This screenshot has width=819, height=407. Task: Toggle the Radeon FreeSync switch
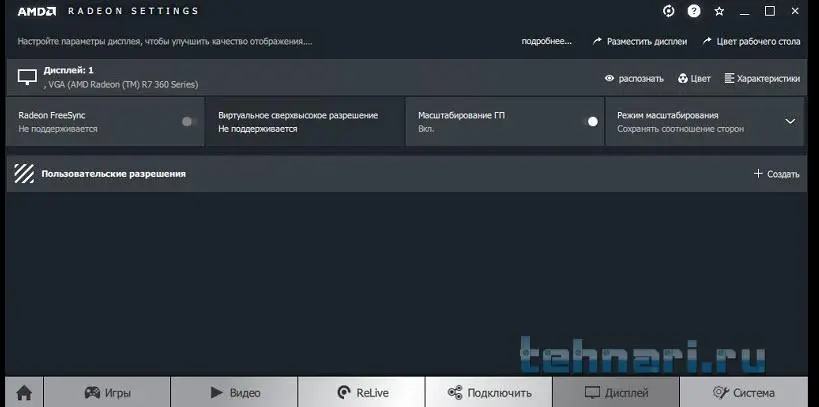click(189, 122)
